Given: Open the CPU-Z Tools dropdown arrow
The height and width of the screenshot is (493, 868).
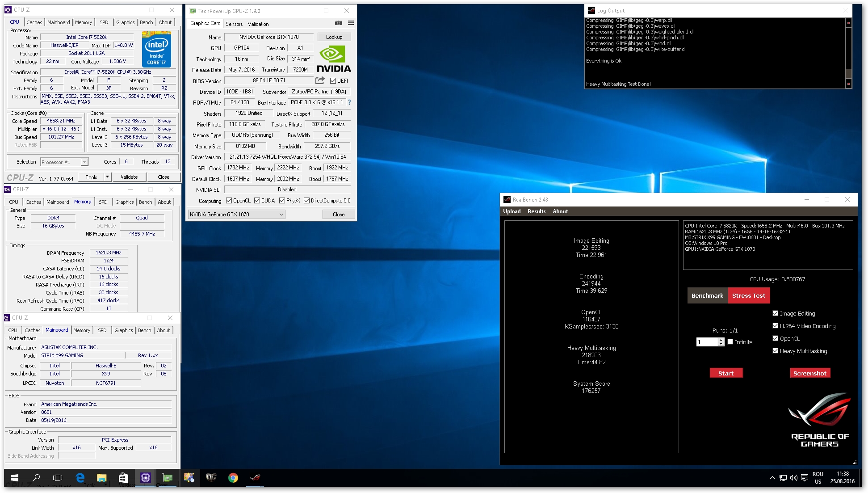Looking at the screenshot, I should [107, 177].
